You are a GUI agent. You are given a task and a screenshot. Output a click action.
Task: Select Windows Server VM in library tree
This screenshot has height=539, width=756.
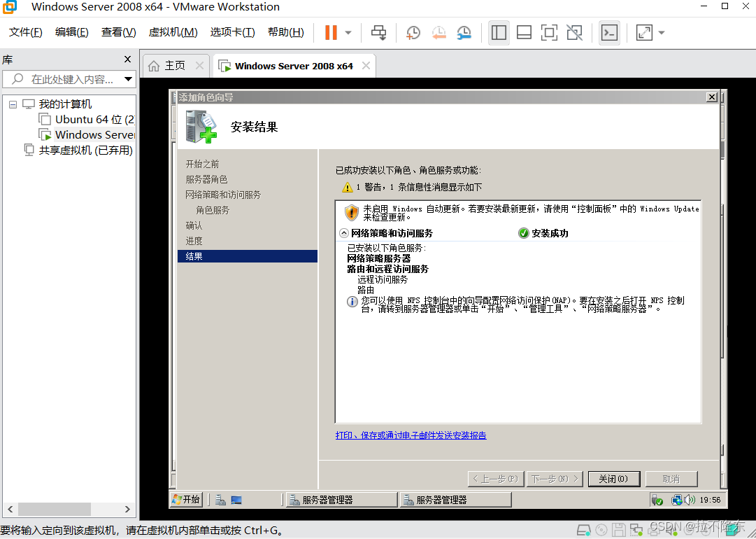tap(87, 134)
